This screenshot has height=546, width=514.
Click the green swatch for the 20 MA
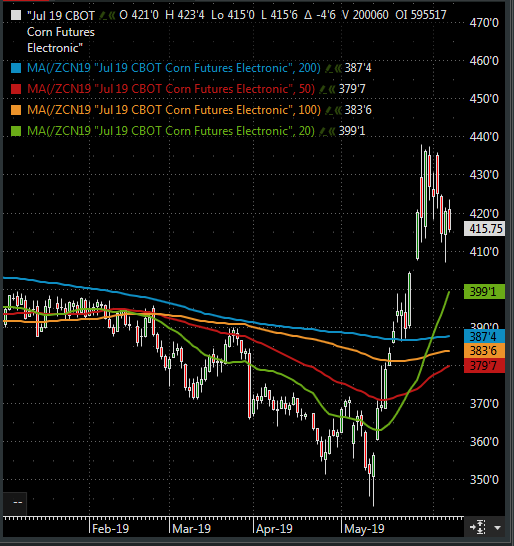click(16, 131)
